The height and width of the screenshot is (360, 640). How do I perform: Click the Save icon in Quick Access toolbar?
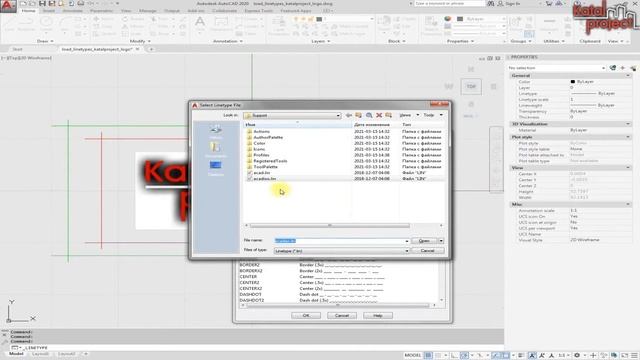(42, 4)
